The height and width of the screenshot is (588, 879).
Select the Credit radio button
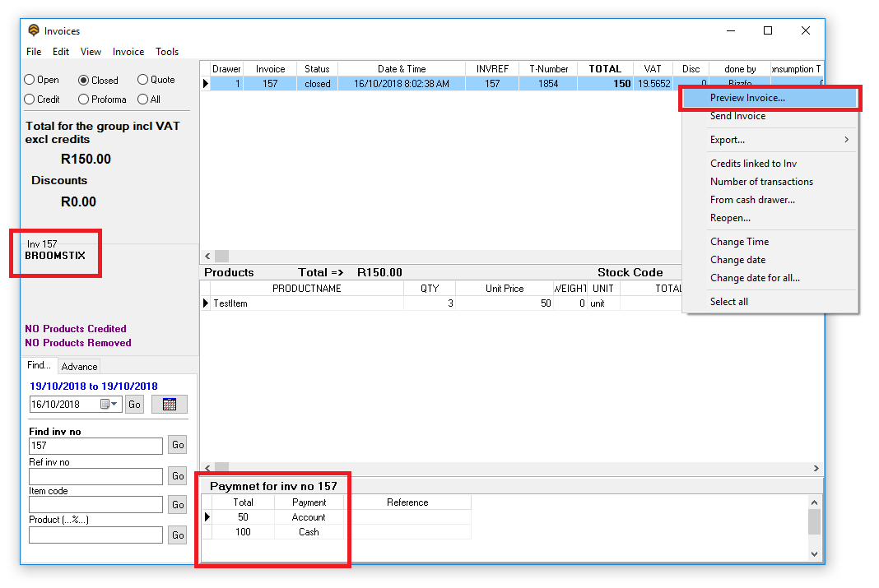point(30,100)
